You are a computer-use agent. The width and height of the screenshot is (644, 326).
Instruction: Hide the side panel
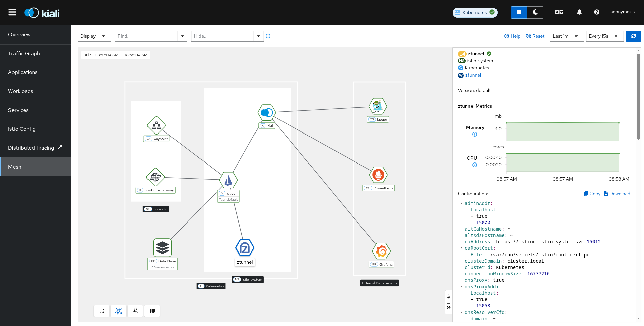click(x=449, y=302)
